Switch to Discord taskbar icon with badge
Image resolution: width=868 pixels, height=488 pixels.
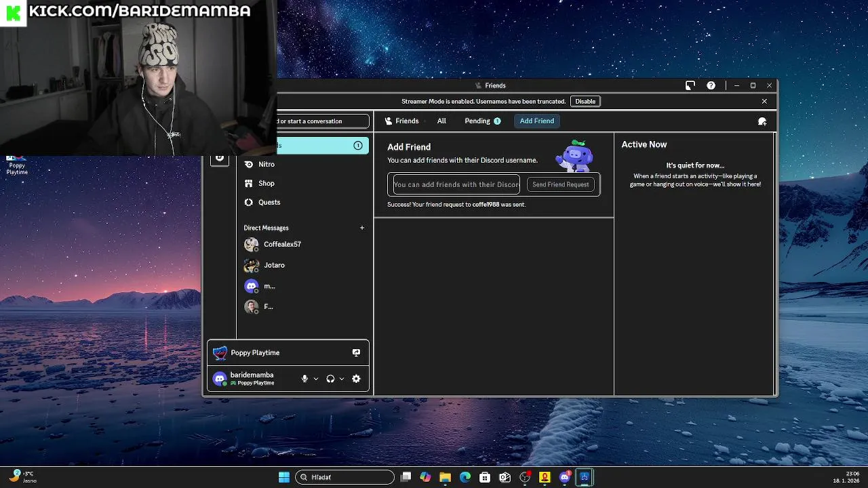click(564, 477)
